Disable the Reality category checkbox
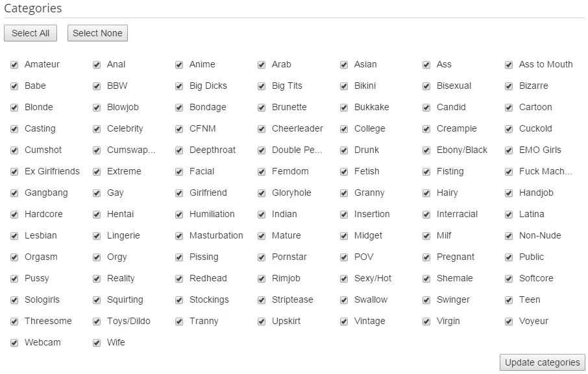This screenshot has height=374, width=588. tap(97, 279)
